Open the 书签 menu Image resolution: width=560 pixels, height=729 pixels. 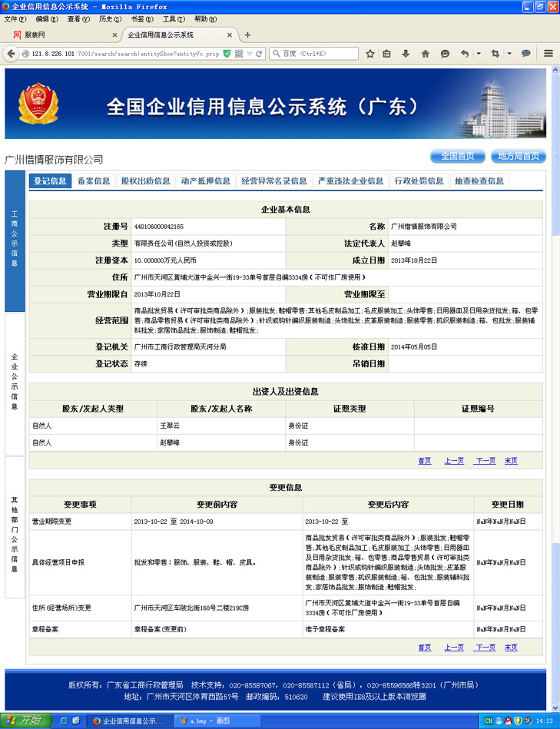click(x=142, y=19)
